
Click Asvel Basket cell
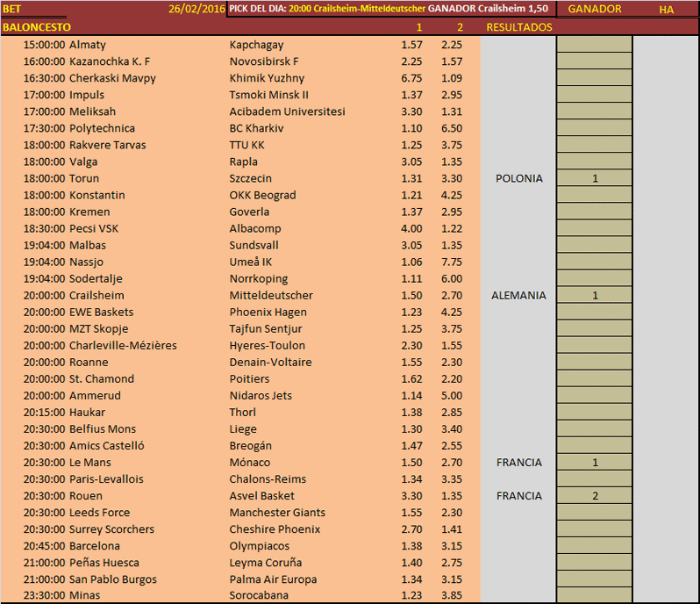click(x=261, y=496)
